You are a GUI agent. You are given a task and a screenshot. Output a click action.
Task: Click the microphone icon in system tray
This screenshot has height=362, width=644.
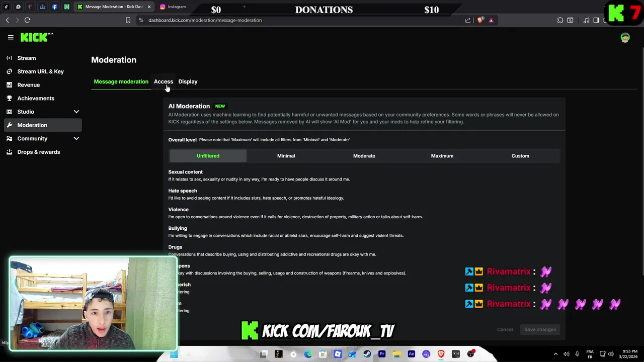pyautogui.click(x=577, y=354)
